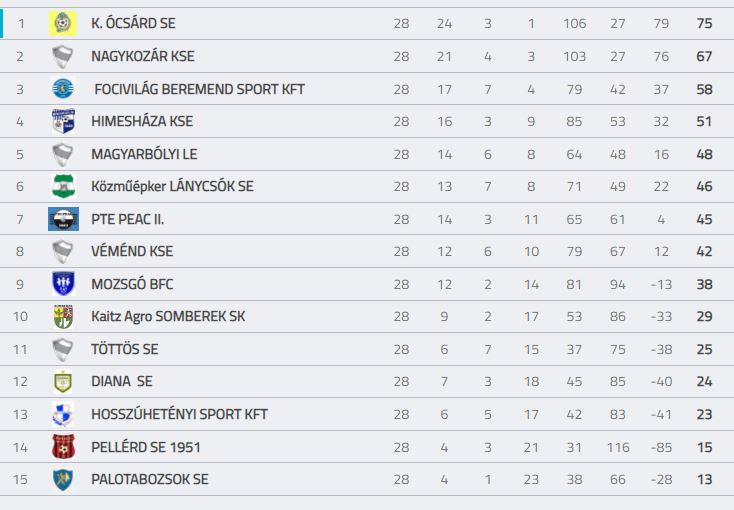Click the 75 points value for Ócsárd
Screen dimensions: 734x510
point(704,23)
